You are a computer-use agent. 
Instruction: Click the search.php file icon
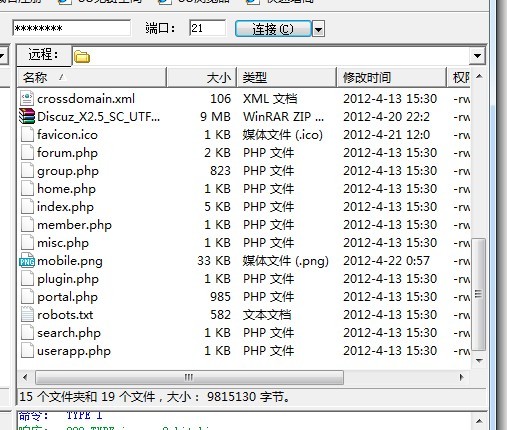pos(27,333)
